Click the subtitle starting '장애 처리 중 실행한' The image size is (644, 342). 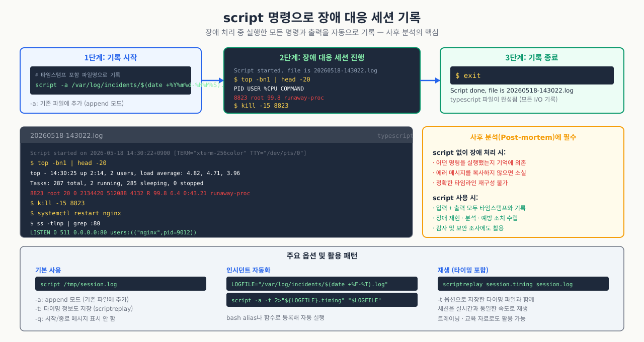pyautogui.click(x=322, y=32)
